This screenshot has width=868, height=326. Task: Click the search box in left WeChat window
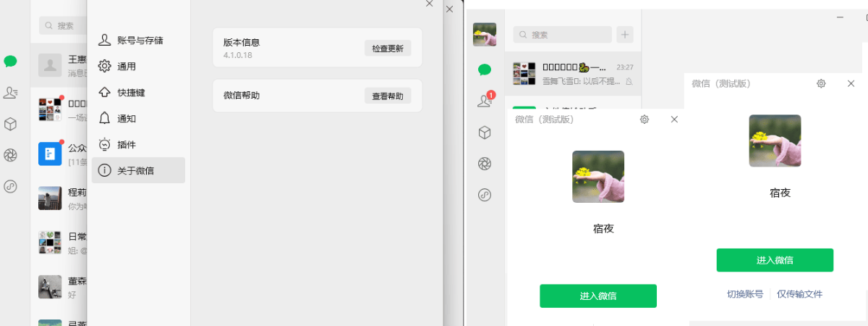coord(63,25)
